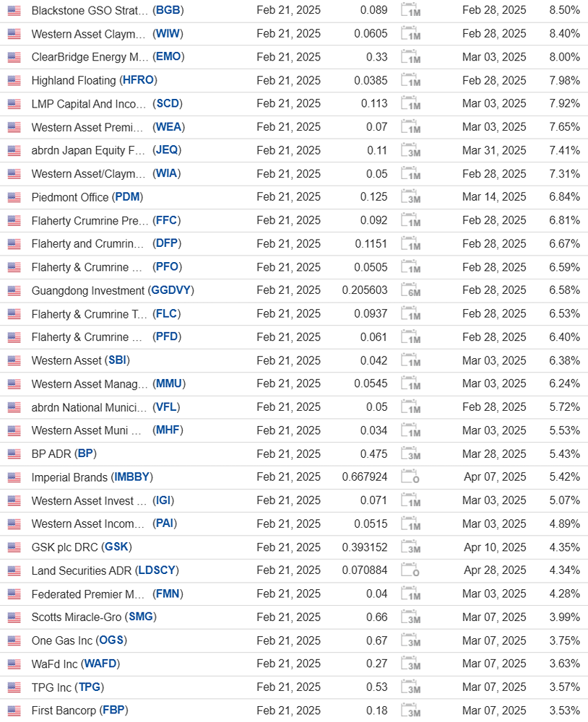Click the quarterly calendar icon for Scotts Miracle-Gro
This screenshot has height=722, width=588.
coord(410,617)
